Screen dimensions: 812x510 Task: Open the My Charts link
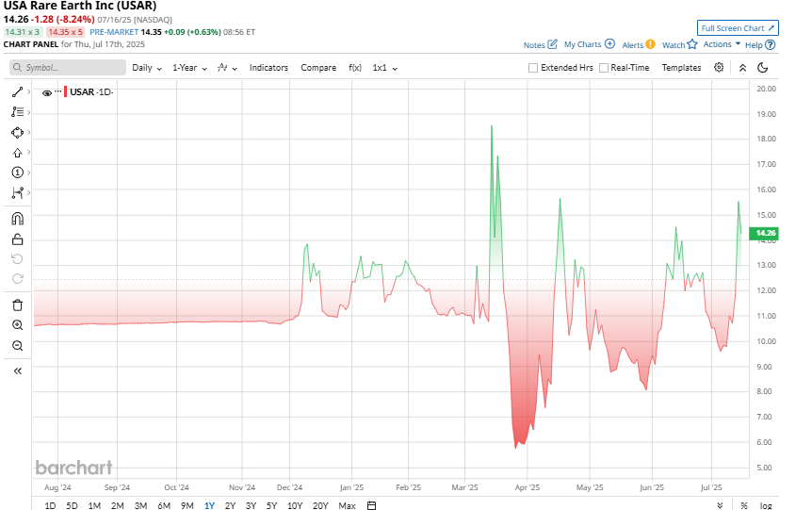(x=582, y=44)
